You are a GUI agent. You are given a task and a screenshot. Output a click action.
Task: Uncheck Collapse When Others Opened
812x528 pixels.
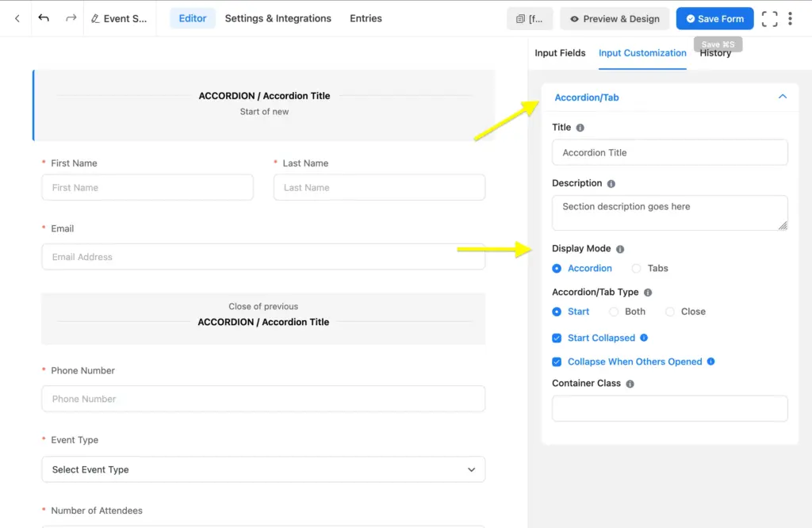point(556,362)
